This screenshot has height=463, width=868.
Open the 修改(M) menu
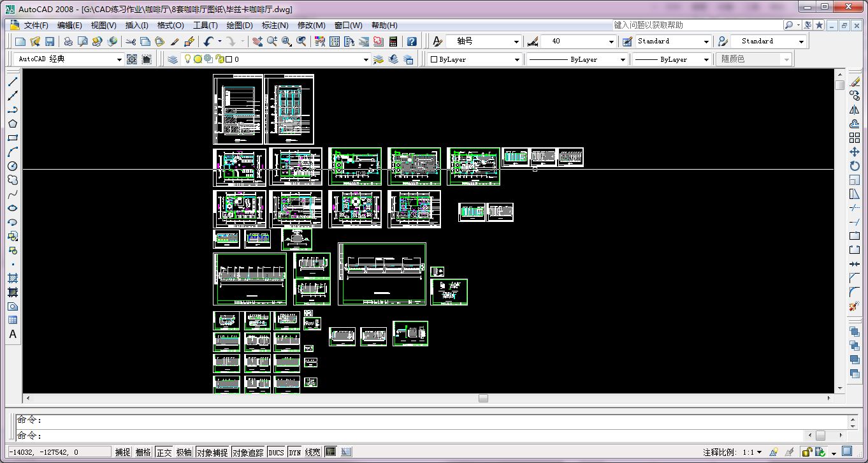point(311,26)
